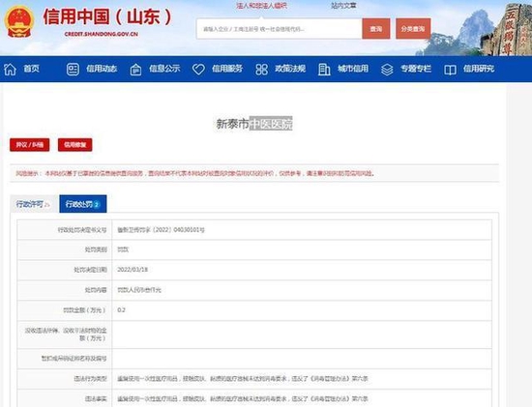532x407 pixels.
Task: Click the 处罚内容 row label
Action: point(96,290)
